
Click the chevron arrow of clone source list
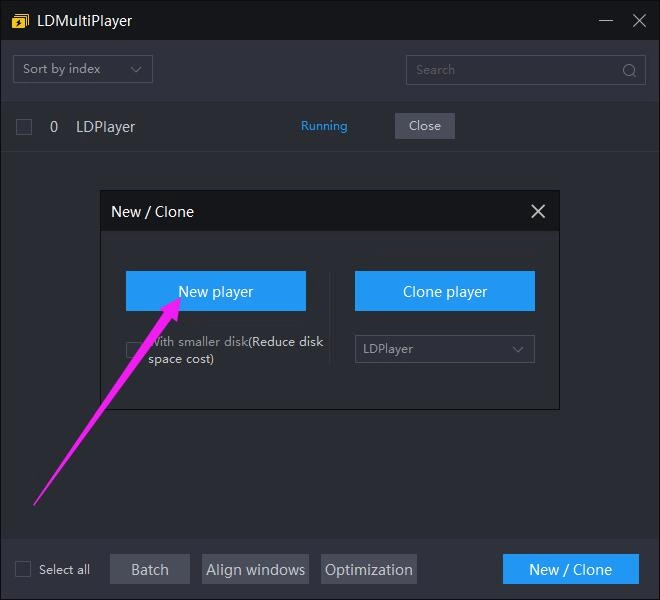518,349
